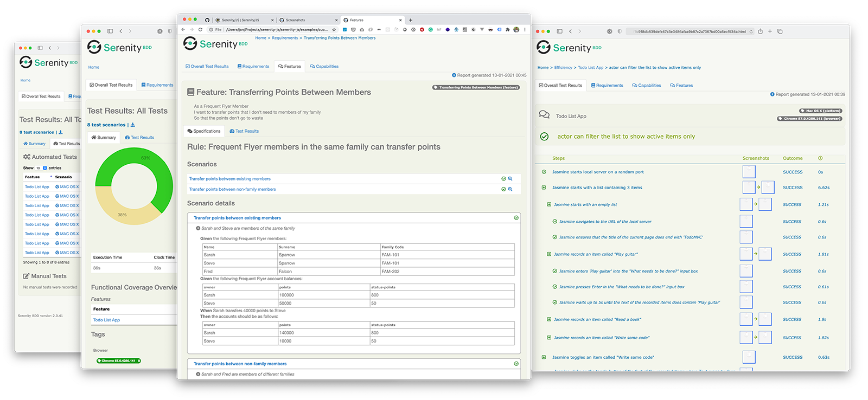Screen dimensions: 868x400
Task: Click the 'Chrome 87.0.4280.141 (browser)' grey tag
Action: click(x=809, y=119)
